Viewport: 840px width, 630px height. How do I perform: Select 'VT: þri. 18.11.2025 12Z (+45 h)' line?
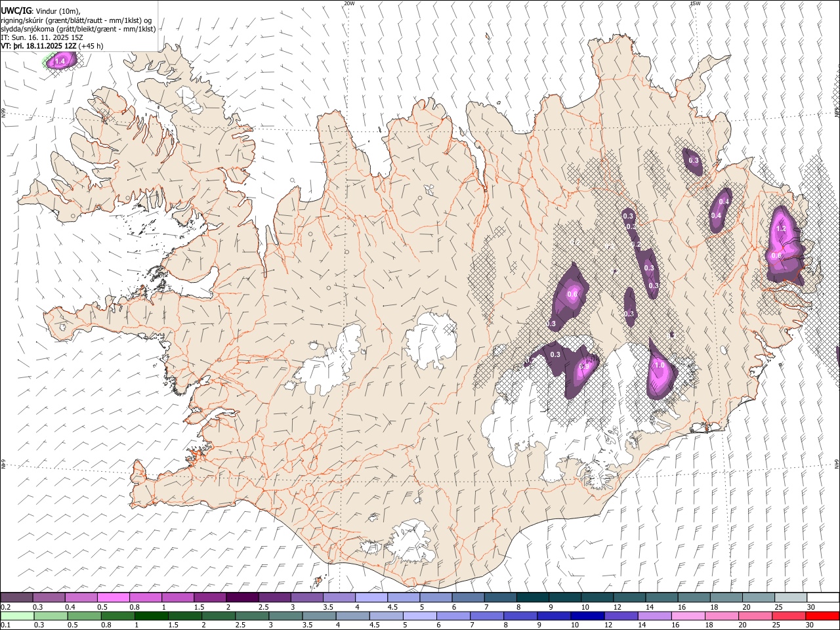[52, 46]
